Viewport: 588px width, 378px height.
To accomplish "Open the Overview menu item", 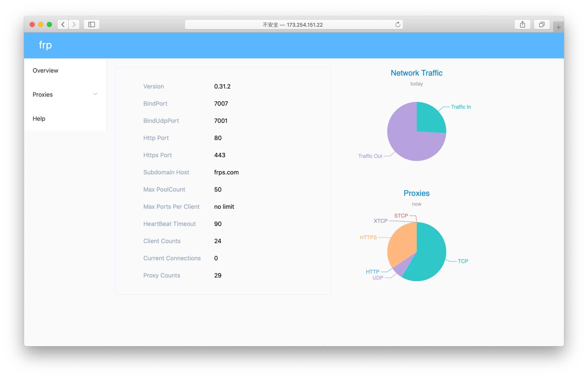I will [x=65, y=70].
